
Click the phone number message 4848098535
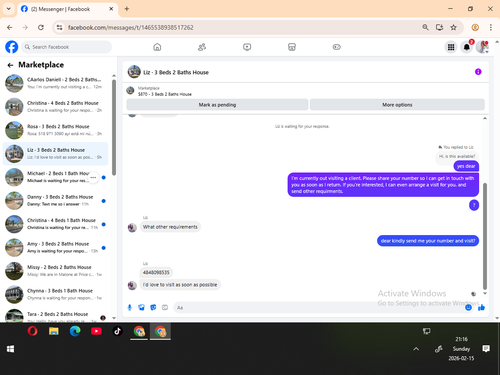click(x=156, y=272)
